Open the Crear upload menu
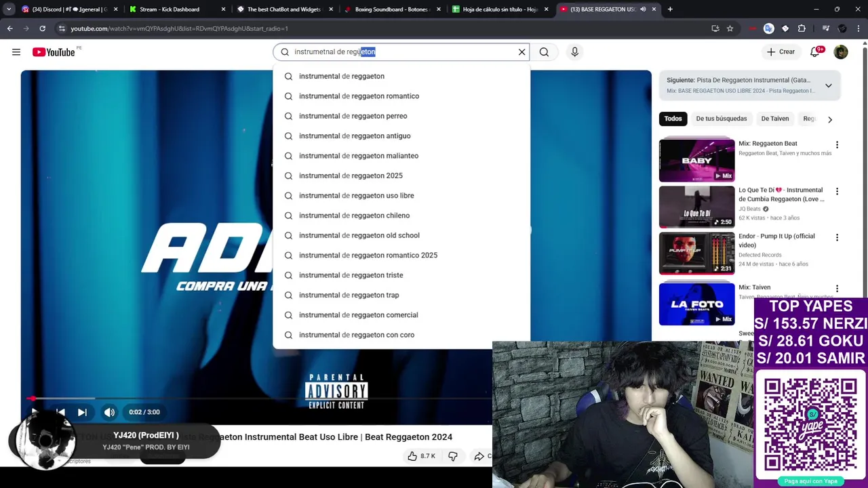868x488 pixels. point(781,52)
